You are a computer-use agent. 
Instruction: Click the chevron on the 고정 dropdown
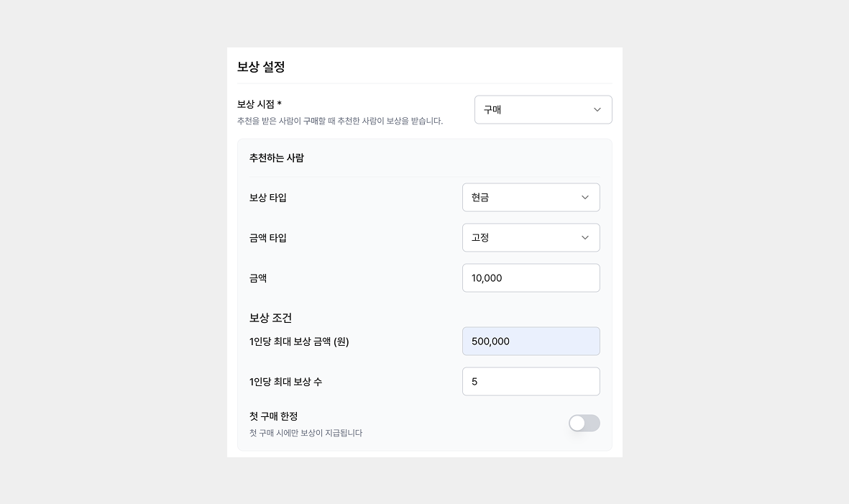584,237
